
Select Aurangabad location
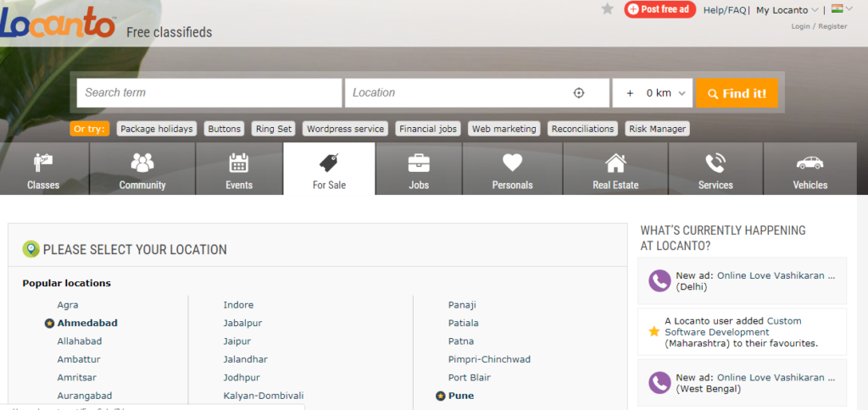[85, 396]
